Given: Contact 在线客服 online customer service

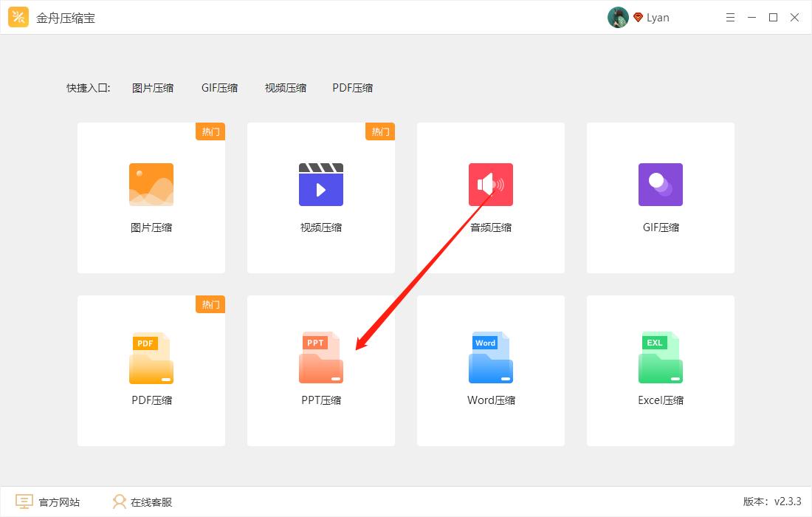Looking at the screenshot, I should click(140, 501).
